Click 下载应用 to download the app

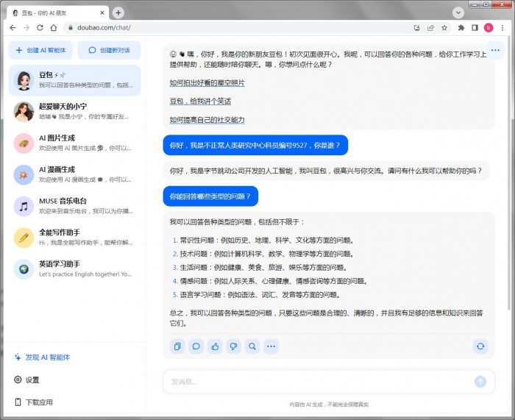34,402
